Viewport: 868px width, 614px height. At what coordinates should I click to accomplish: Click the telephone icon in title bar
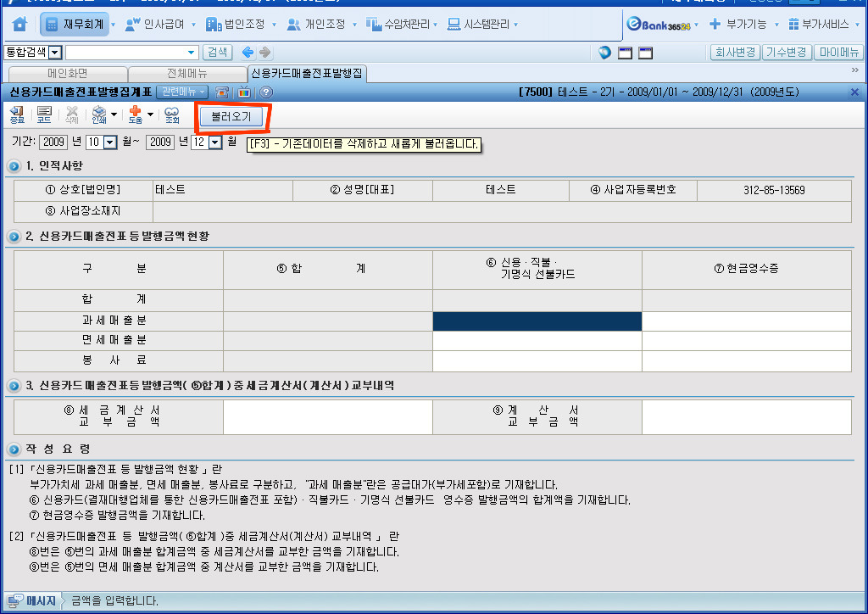pyautogui.click(x=222, y=92)
